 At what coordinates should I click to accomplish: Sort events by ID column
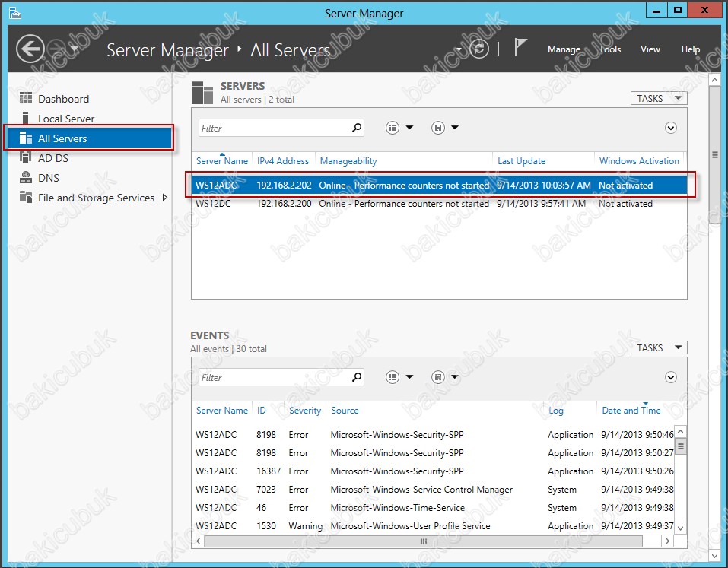click(262, 411)
